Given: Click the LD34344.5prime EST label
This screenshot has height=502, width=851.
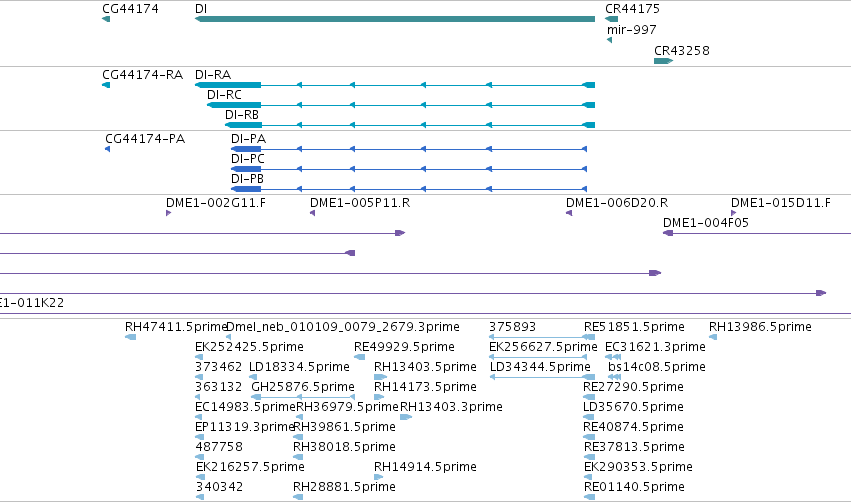Looking at the screenshot, I should (540, 367).
